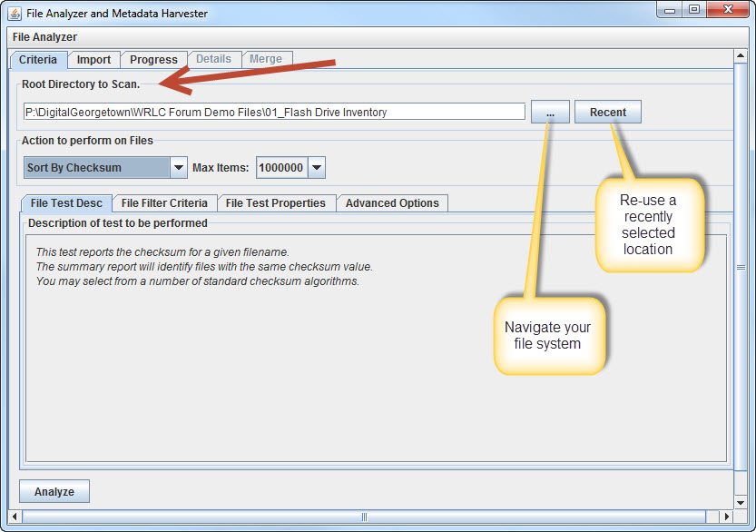The height and width of the screenshot is (532, 756).
Task: Click the Max Items value field
Action: click(281, 168)
